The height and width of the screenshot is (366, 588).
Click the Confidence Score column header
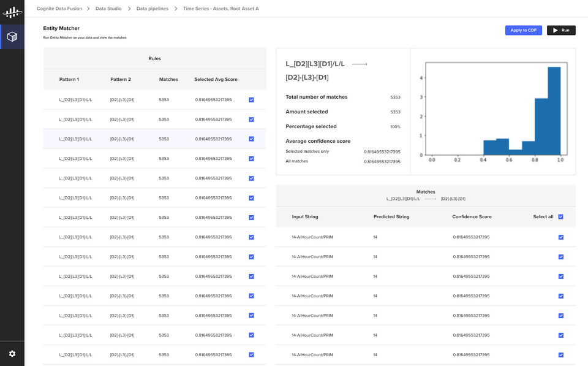point(472,217)
